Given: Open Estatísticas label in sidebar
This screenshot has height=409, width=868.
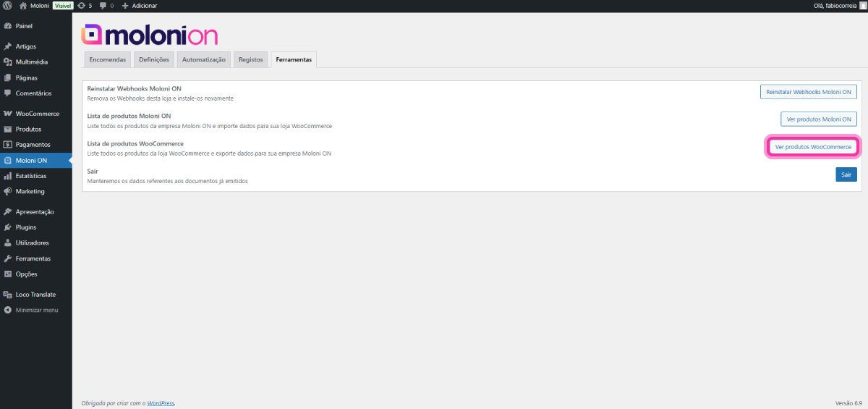Looking at the screenshot, I should 31,176.
